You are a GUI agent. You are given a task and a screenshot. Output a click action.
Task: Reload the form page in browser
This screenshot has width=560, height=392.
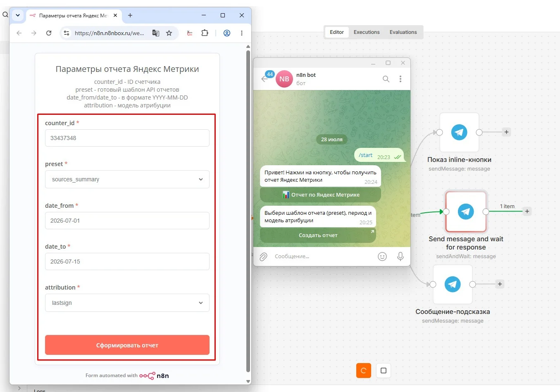pos(49,33)
